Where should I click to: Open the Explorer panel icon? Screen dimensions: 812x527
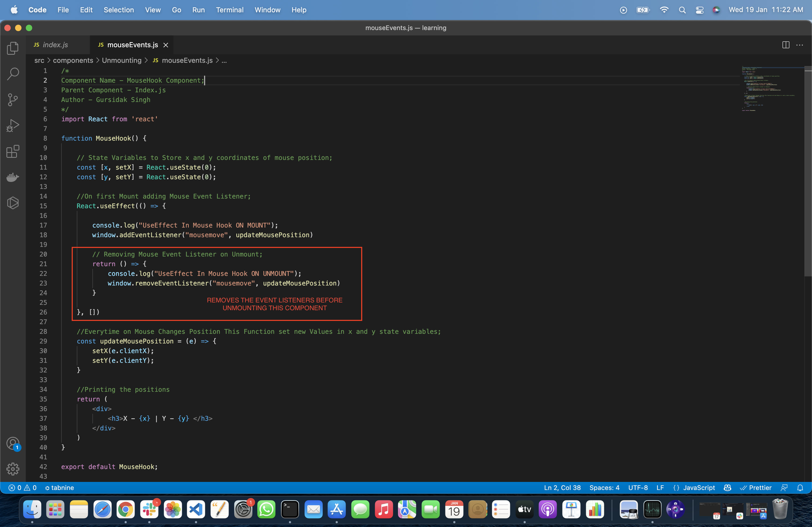(x=13, y=48)
